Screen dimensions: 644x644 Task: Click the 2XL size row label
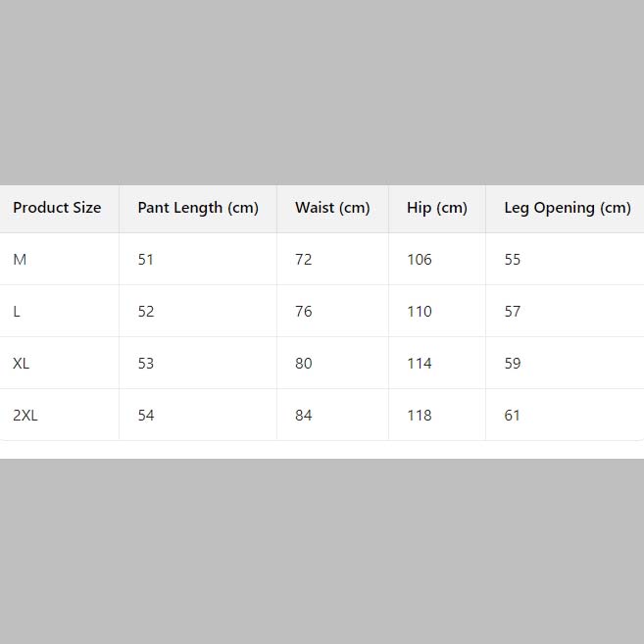click(x=25, y=416)
